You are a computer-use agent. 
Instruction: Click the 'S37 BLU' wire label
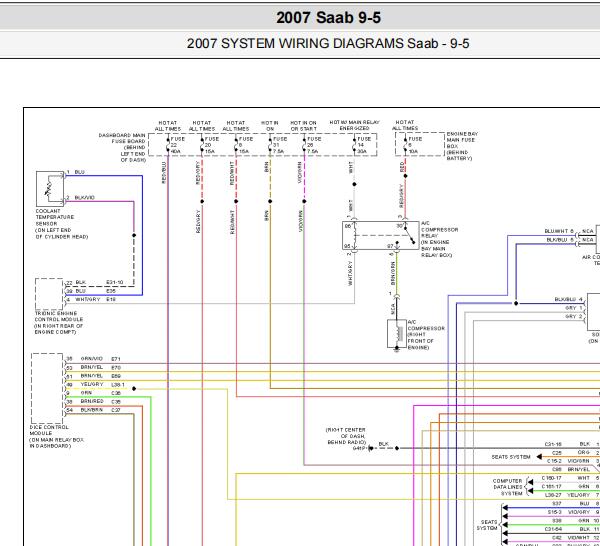tap(571, 504)
